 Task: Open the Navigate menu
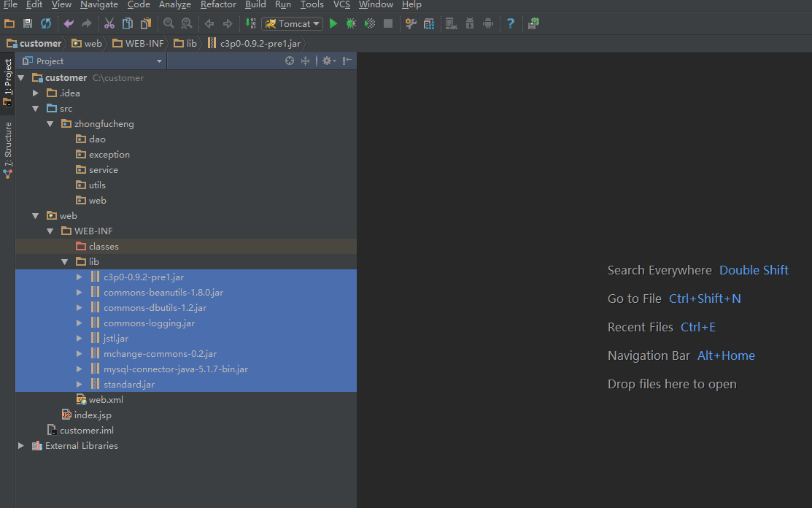pos(99,4)
